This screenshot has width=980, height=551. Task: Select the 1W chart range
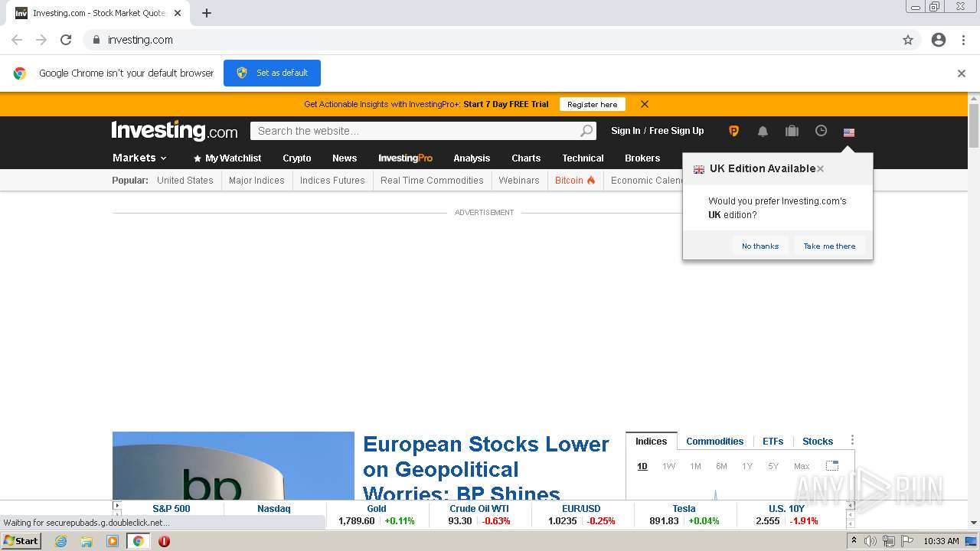(x=669, y=466)
